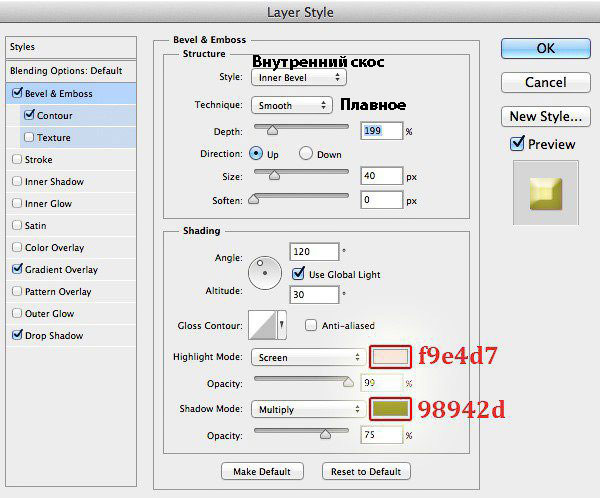This screenshot has height=498, width=600.
Task: Expand the Gloss Contour picker arrow
Action: (282, 325)
